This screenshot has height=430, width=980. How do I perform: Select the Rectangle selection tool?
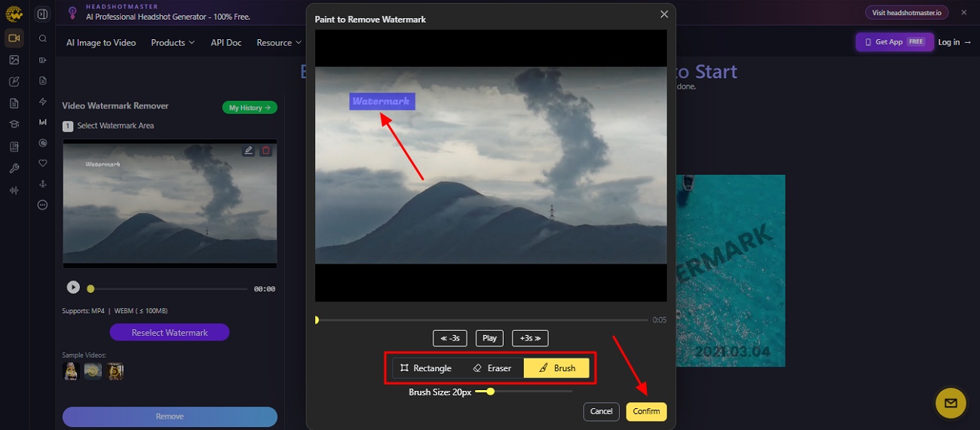click(x=426, y=368)
